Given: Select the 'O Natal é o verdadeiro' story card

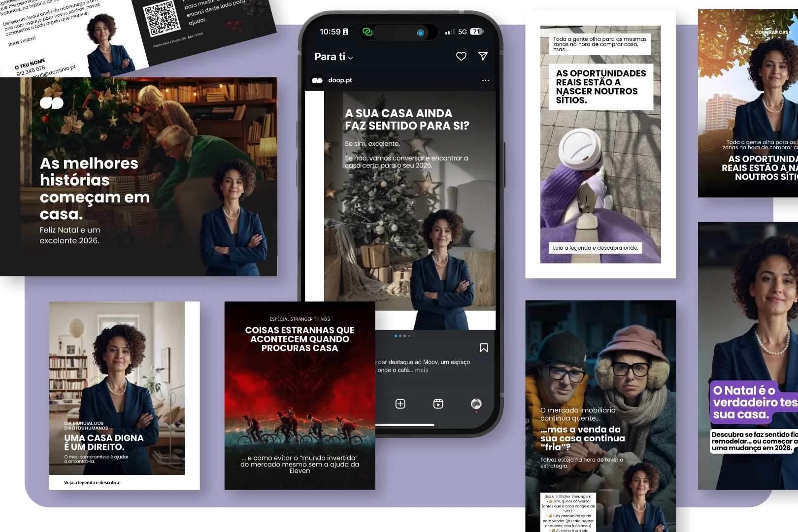Looking at the screenshot, I should pos(748,356).
